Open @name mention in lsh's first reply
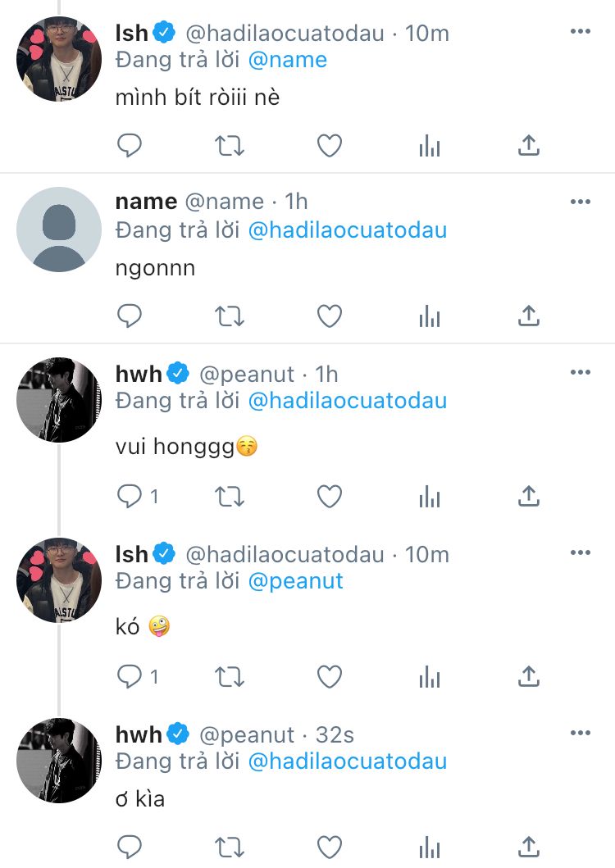 click(287, 60)
